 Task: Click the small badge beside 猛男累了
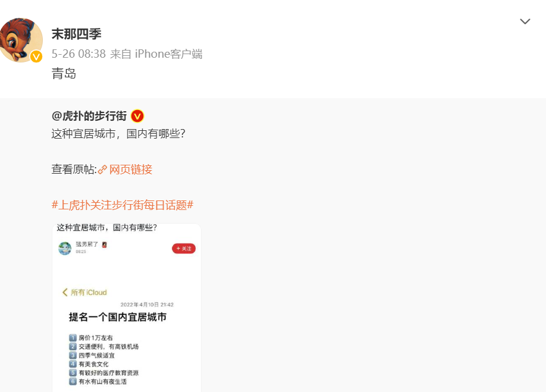click(x=104, y=244)
